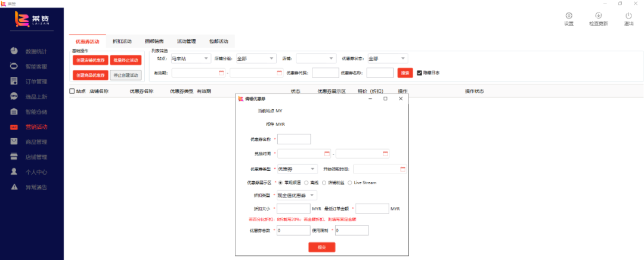This screenshot has width=644, height=260.
Task: Open 异常通告 warning triangle icon in sidebar
Action: point(14,187)
